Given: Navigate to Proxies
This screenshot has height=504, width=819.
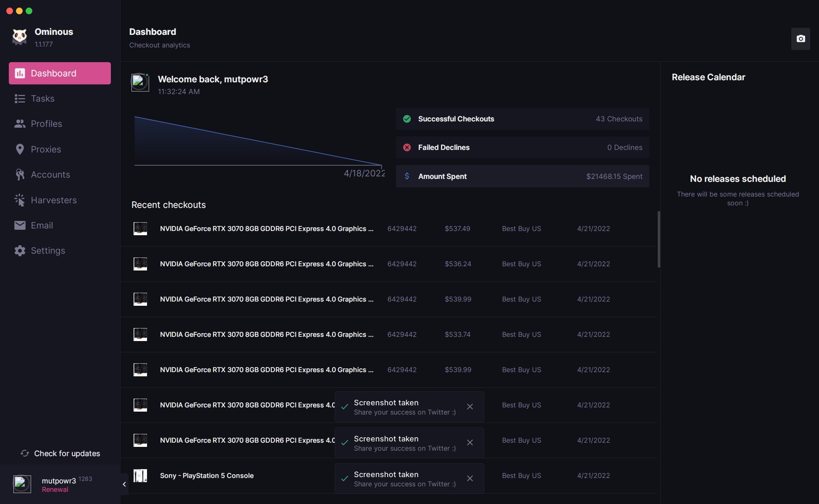Looking at the screenshot, I should tap(46, 150).
